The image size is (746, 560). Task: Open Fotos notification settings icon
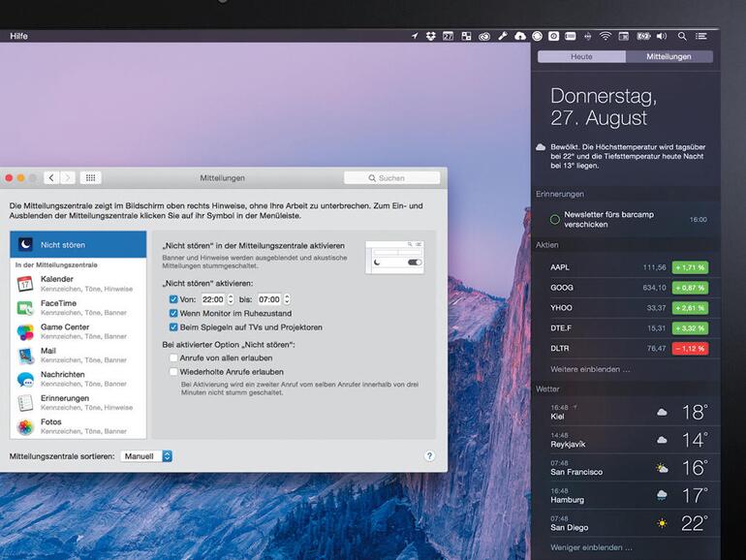(25, 426)
